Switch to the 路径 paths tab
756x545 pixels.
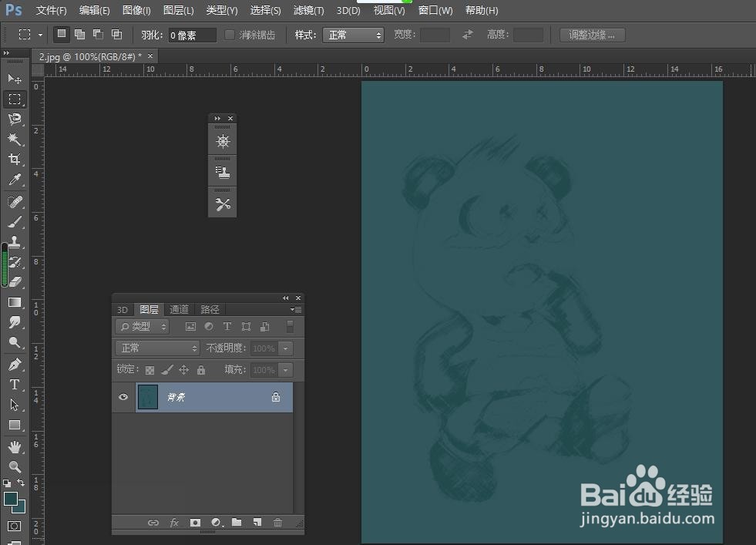(x=210, y=310)
